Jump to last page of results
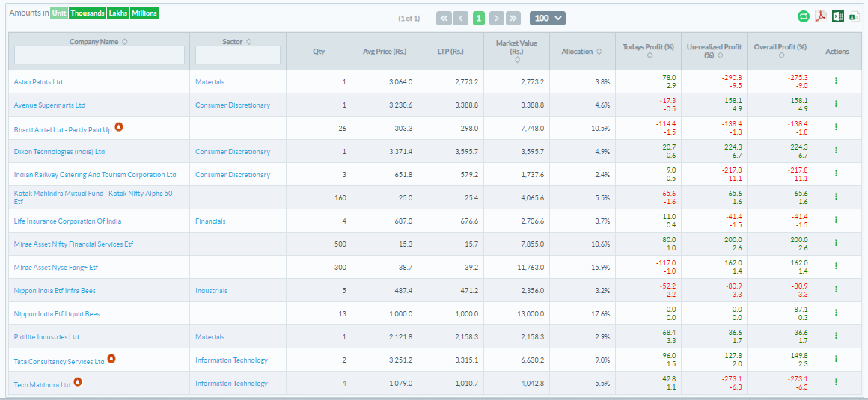 [514, 18]
